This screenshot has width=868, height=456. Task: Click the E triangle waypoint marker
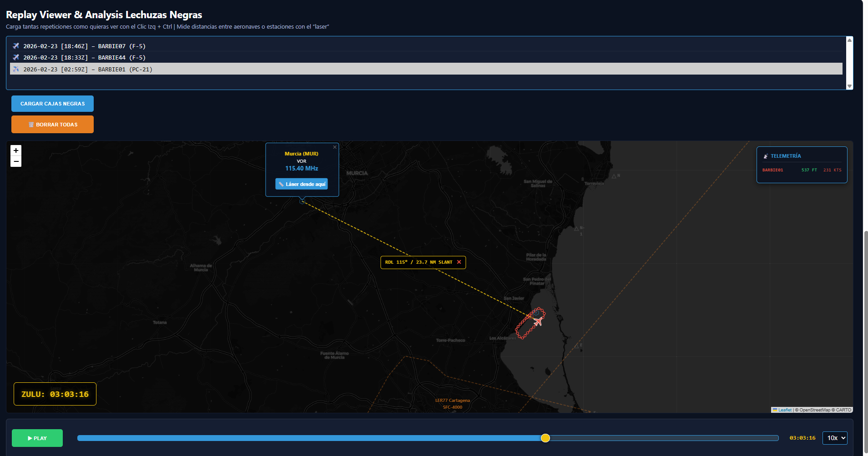576,346
